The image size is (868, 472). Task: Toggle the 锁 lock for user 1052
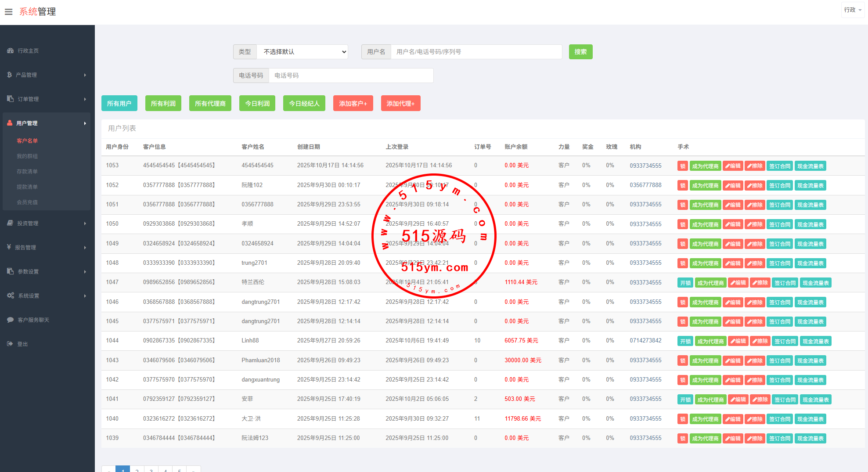click(682, 186)
